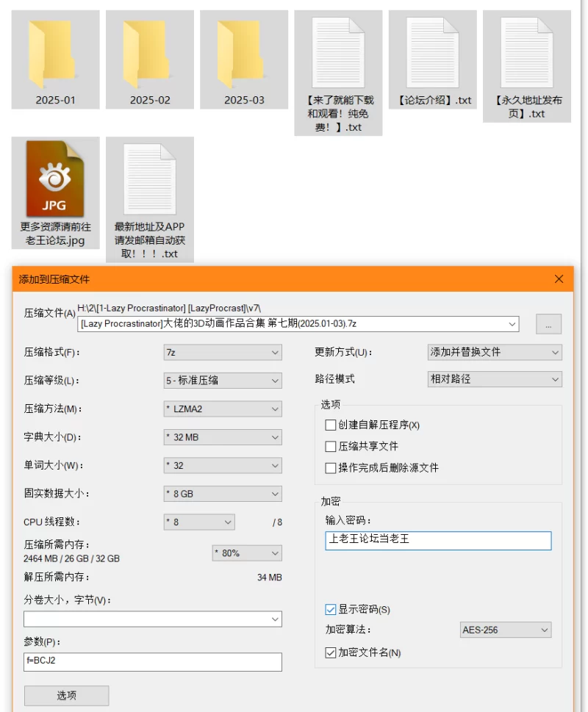
Task: Open 压缩等级 dropdown showing 标准压缩
Action: tap(223, 381)
